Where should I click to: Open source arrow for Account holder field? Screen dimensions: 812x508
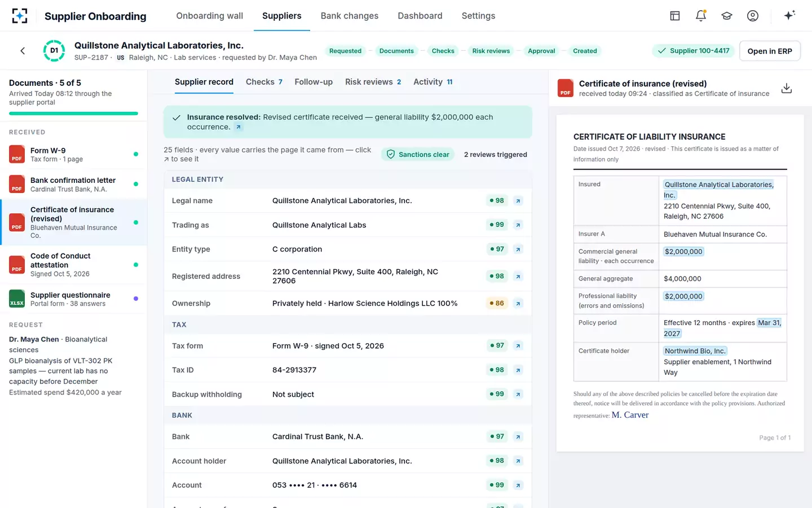click(518, 461)
